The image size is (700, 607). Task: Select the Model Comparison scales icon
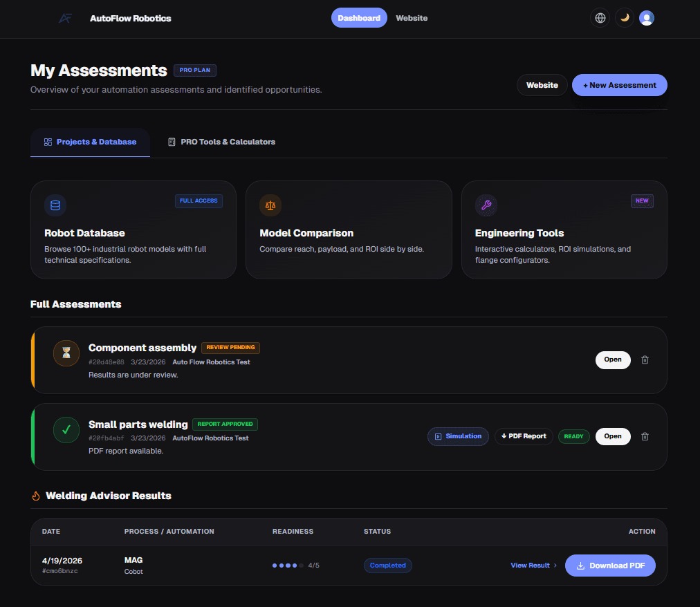pos(270,205)
